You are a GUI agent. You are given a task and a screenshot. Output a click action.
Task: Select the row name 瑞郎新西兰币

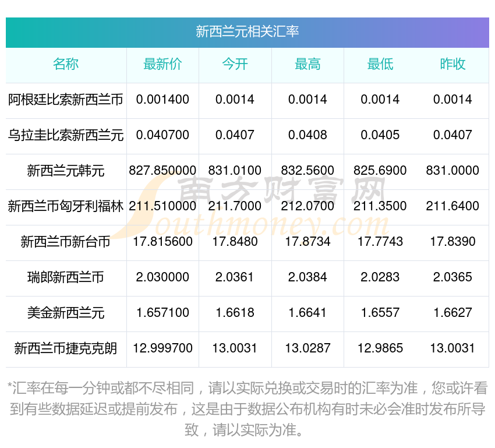[66, 277]
